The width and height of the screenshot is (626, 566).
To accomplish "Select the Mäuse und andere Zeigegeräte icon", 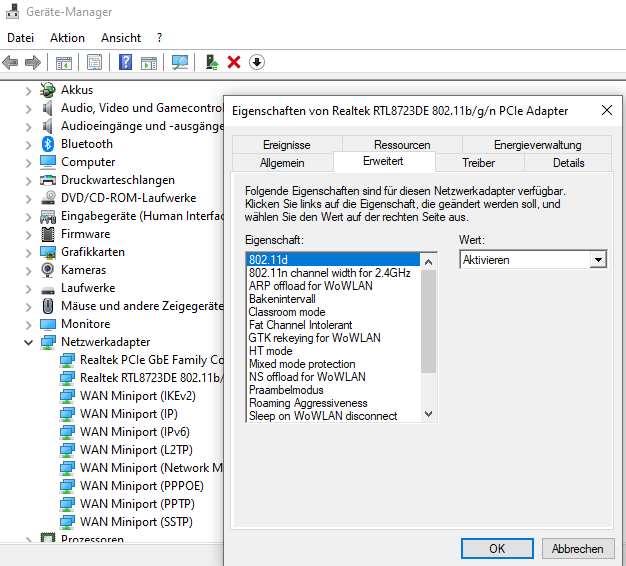I will pos(48,306).
